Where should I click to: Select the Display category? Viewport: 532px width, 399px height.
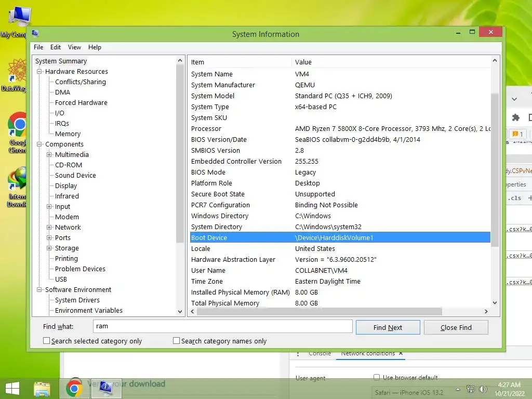66,186
